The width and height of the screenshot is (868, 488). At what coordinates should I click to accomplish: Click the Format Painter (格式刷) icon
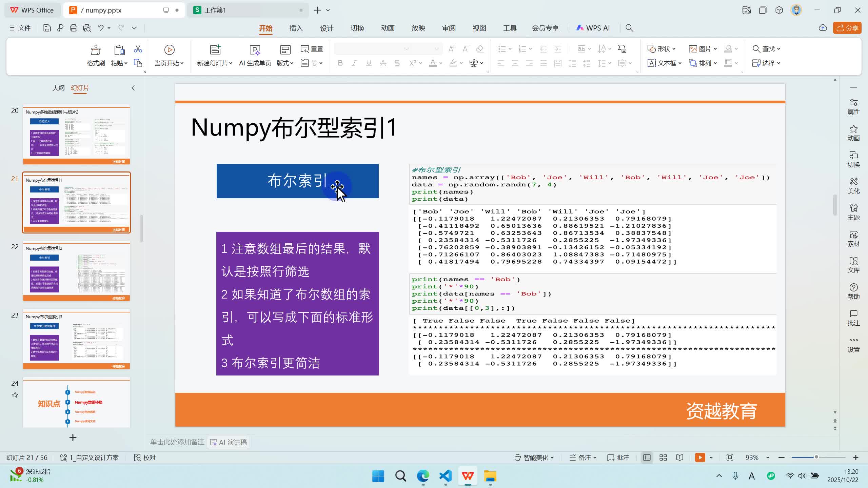(96, 50)
